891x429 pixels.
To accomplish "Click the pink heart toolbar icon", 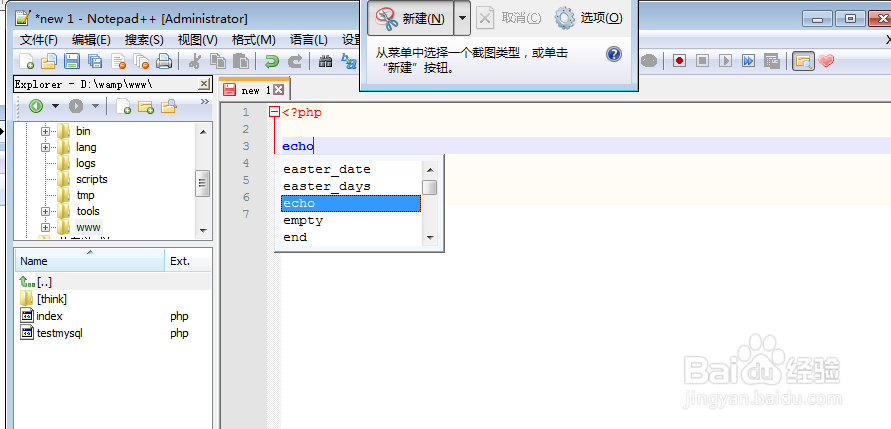I will (x=826, y=60).
